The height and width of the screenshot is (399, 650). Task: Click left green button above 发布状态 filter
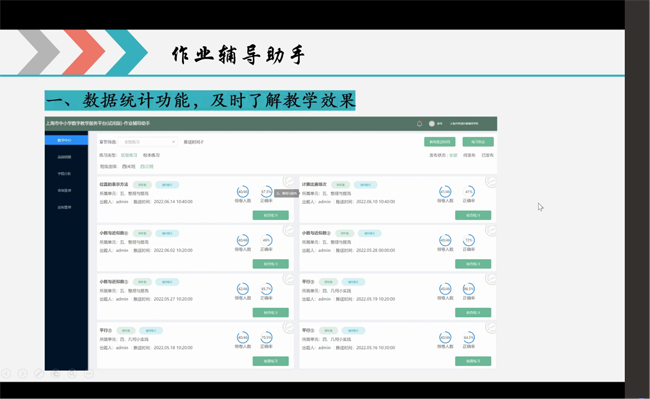tap(439, 142)
